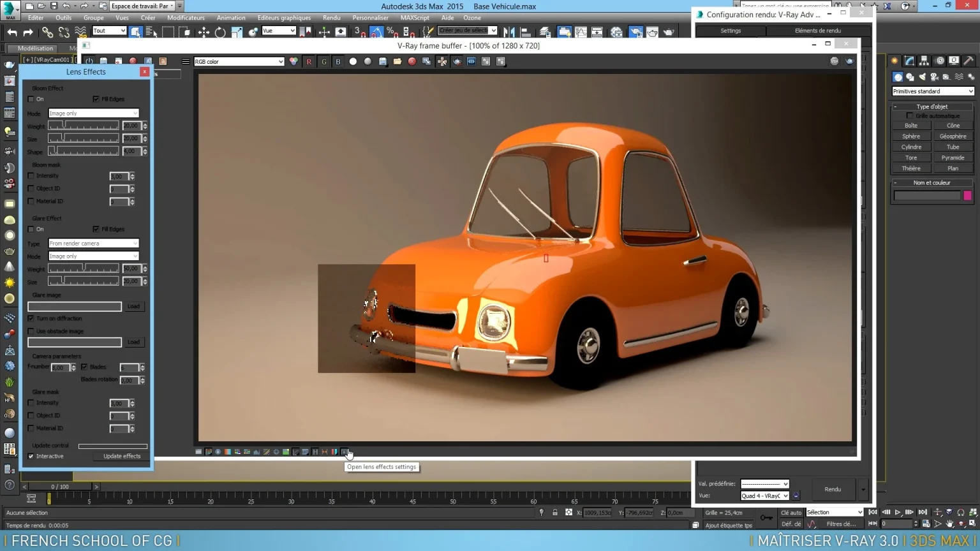Open the Vue reference coordinate dropdown
The image size is (980, 551).
279,31
